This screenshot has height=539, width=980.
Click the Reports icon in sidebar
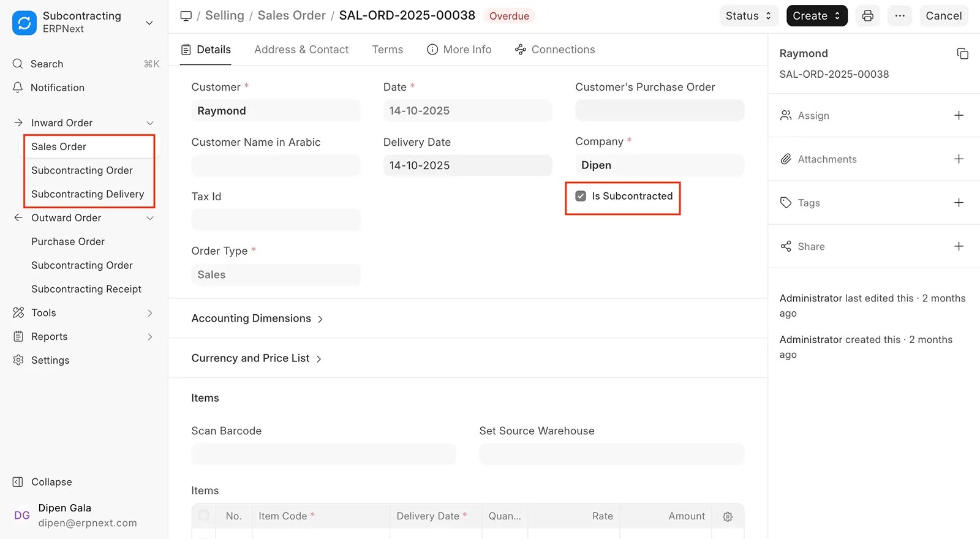pos(18,336)
